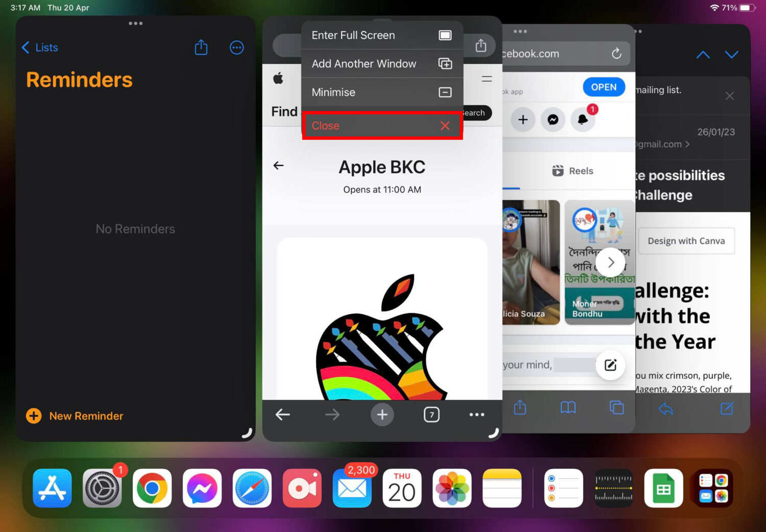Open Photos from the dock
The image size is (766, 532).
(452, 488)
